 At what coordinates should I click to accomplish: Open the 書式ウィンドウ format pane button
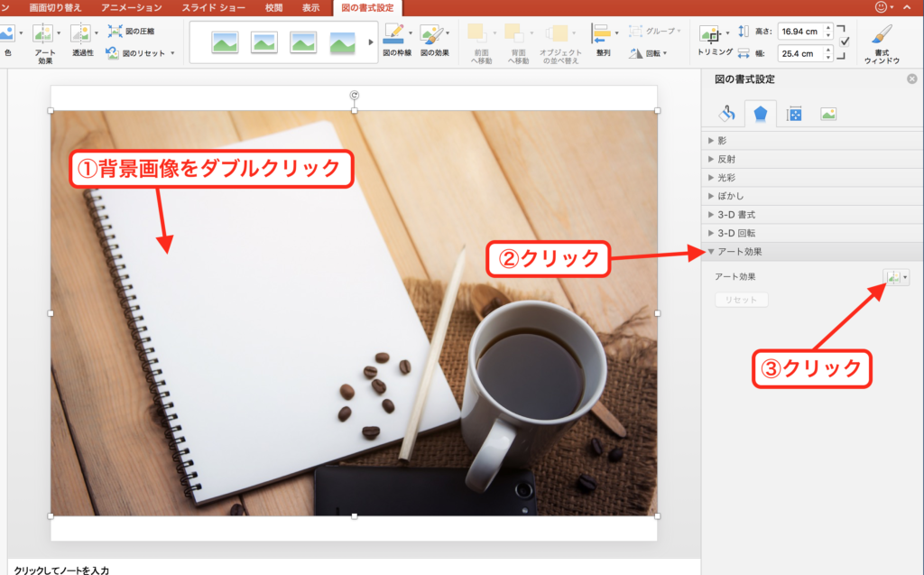(x=882, y=36)
